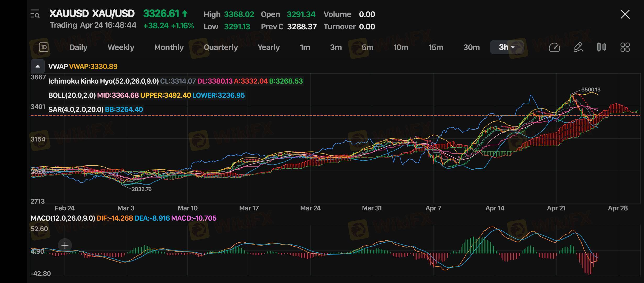
Task: Switch to Monthly timeframe
Action: point(169,47)
